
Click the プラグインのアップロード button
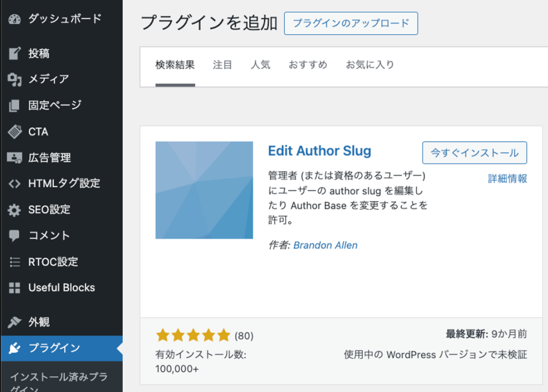pos(351,23)
